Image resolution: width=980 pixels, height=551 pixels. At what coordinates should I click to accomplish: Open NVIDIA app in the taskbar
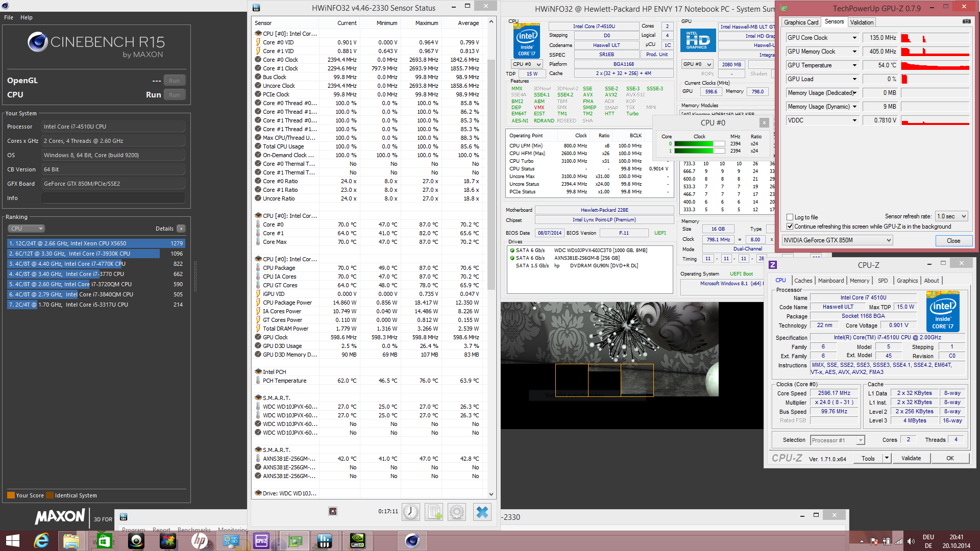357,541
